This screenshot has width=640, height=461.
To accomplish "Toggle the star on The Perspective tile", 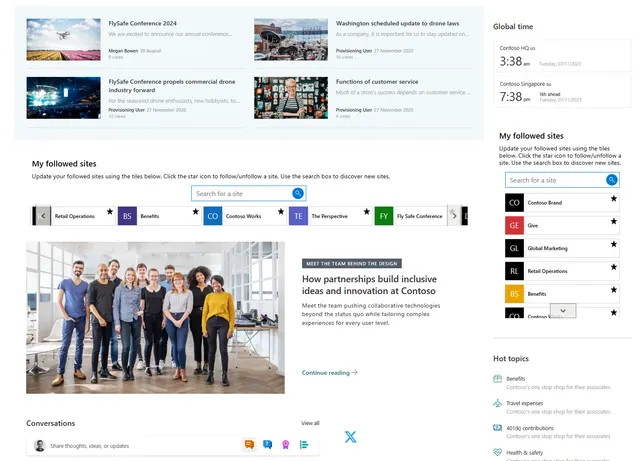I will [367, 212].
